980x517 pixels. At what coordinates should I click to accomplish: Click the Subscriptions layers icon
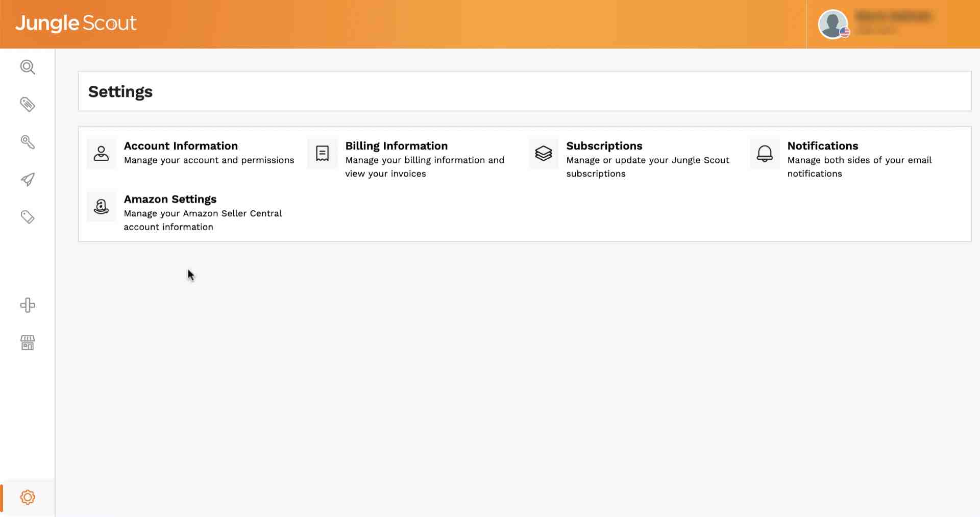tap(544, 153)
